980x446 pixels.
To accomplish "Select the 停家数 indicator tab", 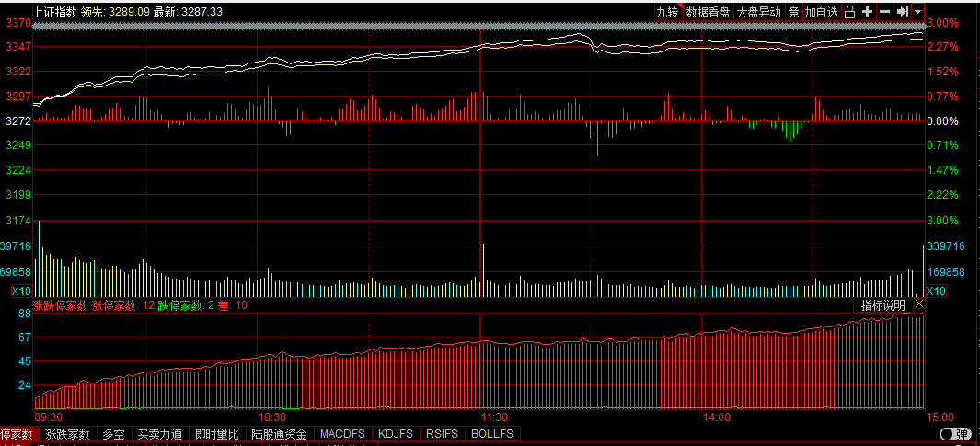I will (19, 434).
